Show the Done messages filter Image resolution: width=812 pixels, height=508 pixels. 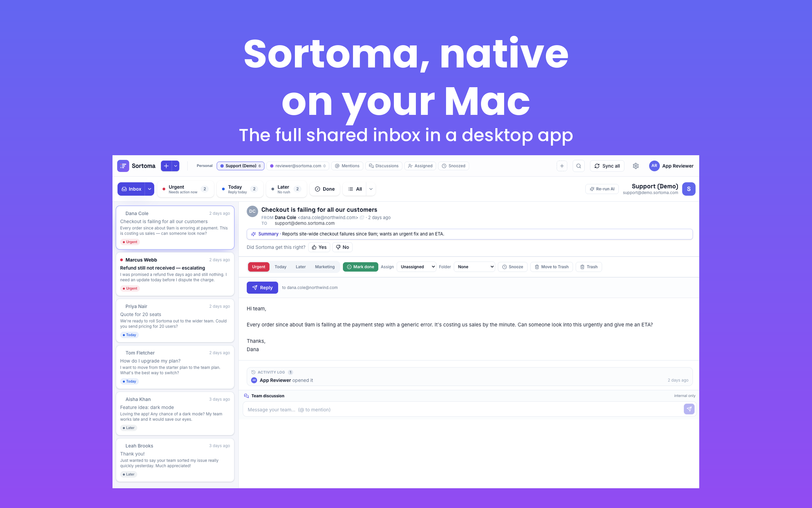click(x=325, y=189)
